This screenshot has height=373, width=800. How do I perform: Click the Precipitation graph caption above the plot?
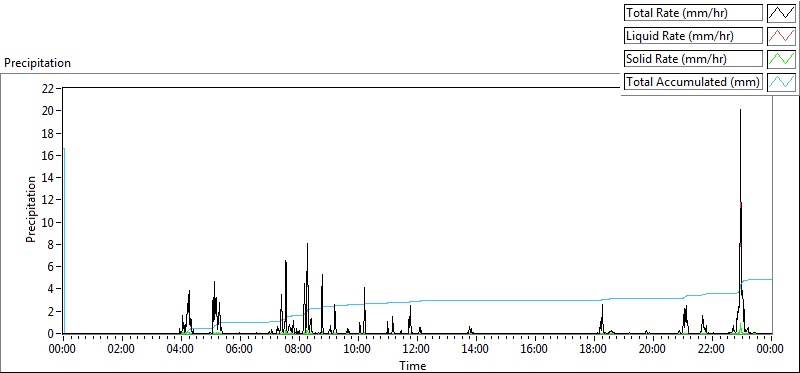37,63
